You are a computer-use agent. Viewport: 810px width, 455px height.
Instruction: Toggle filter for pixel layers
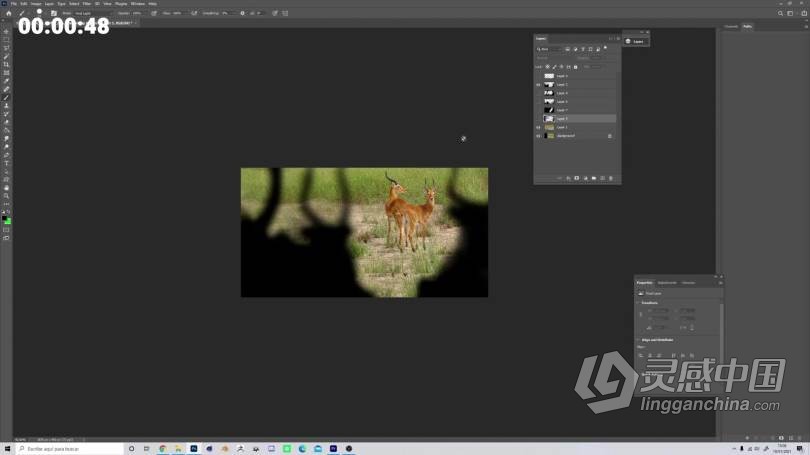(567, 49)
